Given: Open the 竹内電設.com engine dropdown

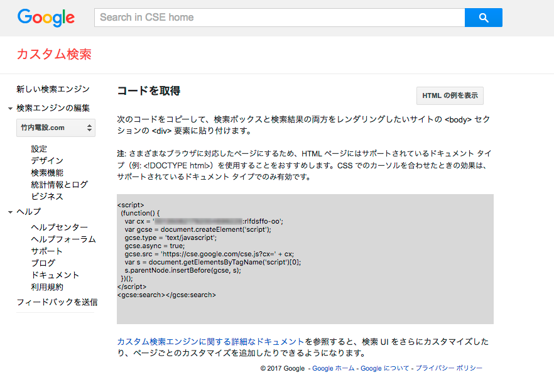Looking at the screenshot, I should 56,128.
